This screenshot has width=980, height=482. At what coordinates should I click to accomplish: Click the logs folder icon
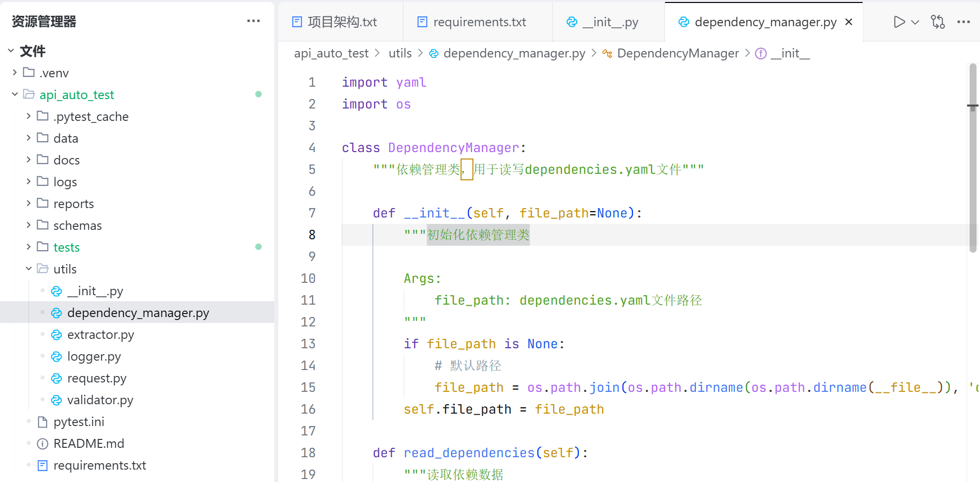click(x=43, y=181)
